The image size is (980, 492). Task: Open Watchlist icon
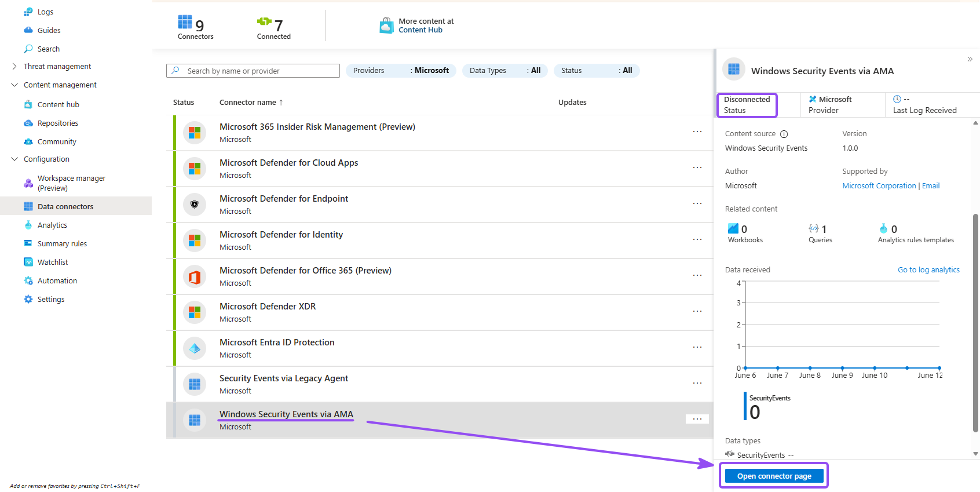pos(28,262)
